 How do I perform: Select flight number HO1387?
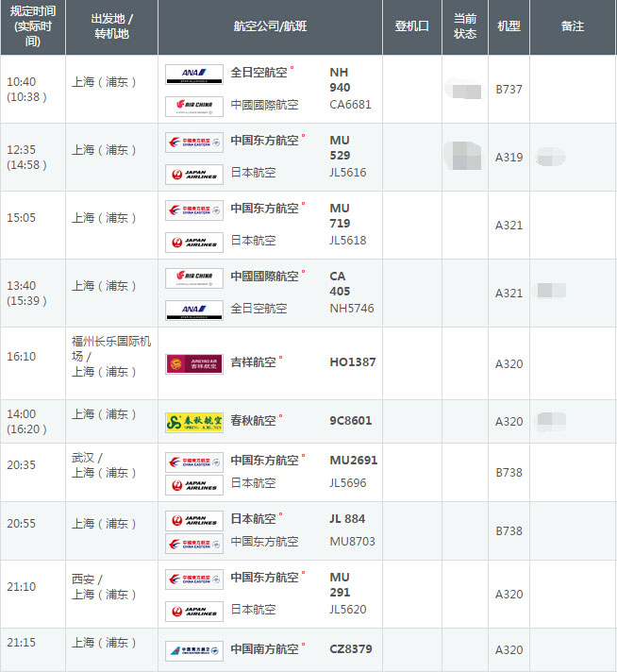coord(352,362)
